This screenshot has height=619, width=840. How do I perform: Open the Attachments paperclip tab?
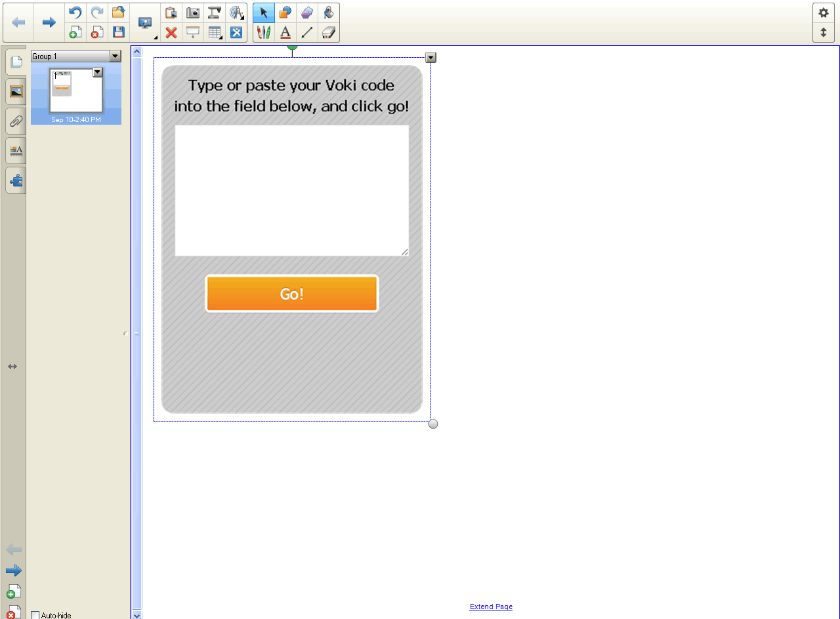(x=14, y=121)
